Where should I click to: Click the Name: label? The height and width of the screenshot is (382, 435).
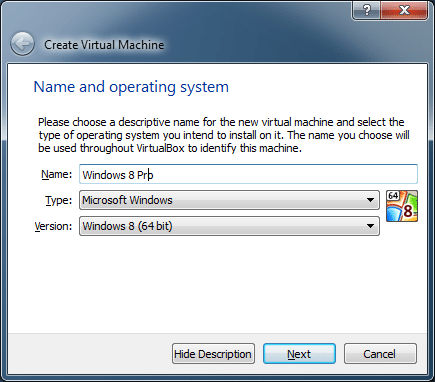56,174
